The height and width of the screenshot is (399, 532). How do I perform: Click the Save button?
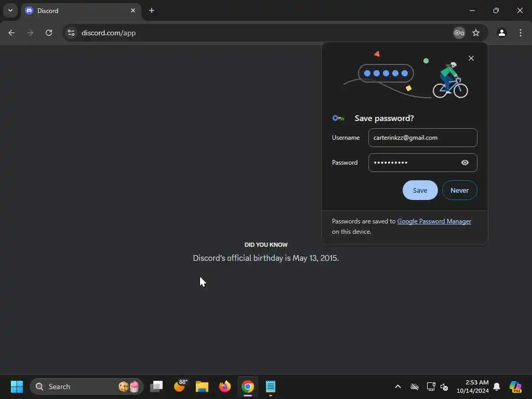pyautogui.click(x=420, y=190)
